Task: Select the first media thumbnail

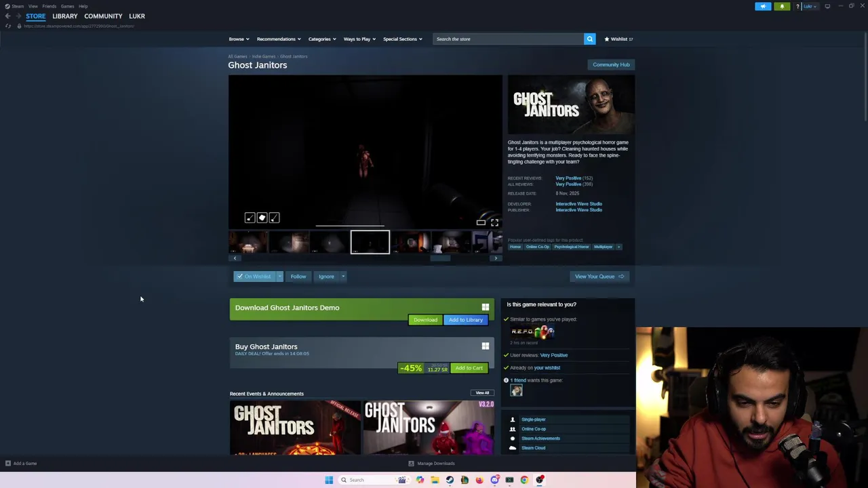Action: 248,243
